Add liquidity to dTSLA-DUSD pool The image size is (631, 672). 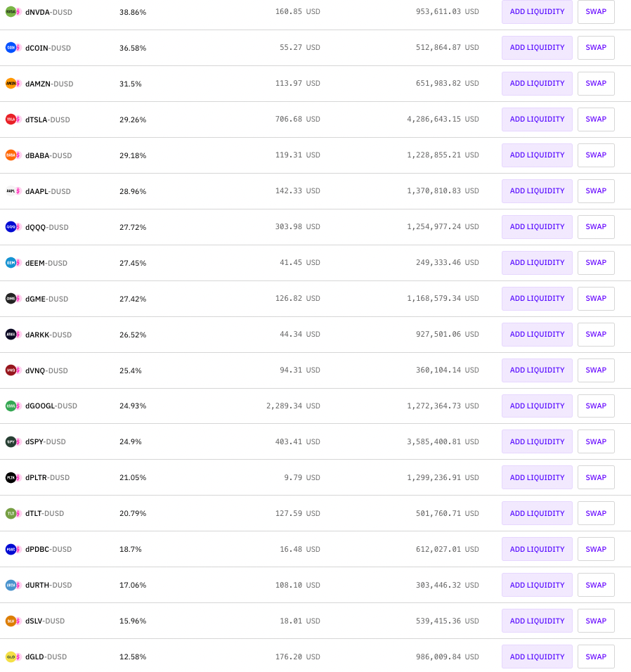(x=537, y=119)
